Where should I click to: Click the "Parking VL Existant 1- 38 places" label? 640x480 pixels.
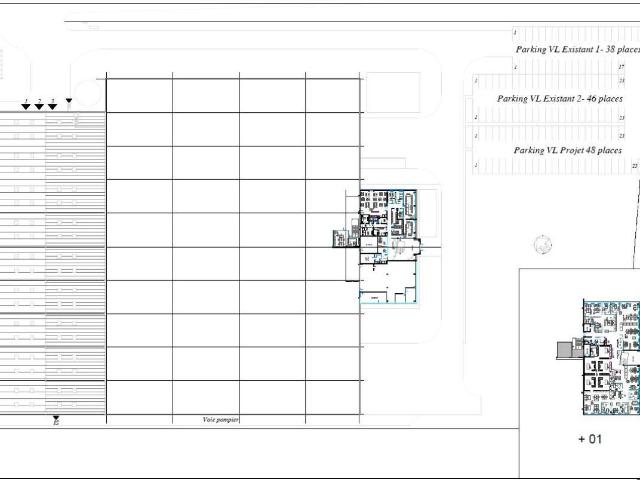point(578,49)
